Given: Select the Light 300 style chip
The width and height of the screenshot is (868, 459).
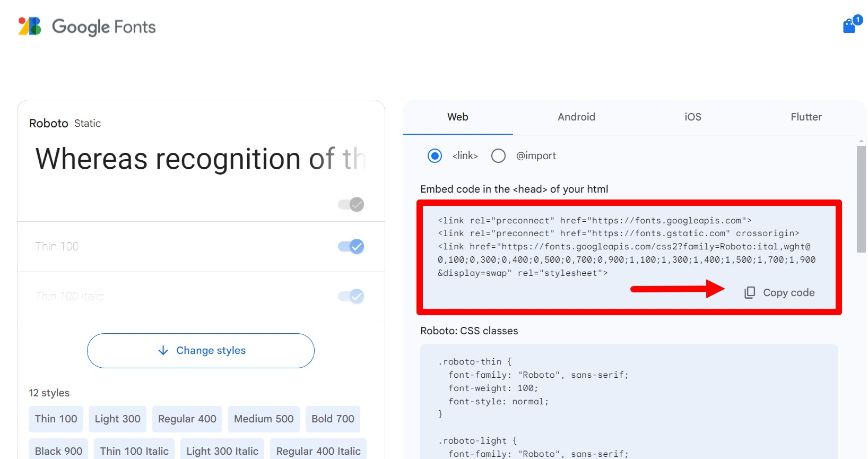Looking at the screenshot, I should tap(118, 419).
